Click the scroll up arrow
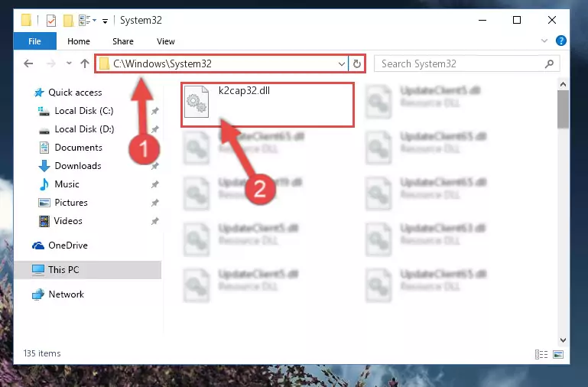Viewport: 588px width, 387px height. coord(563,84)
